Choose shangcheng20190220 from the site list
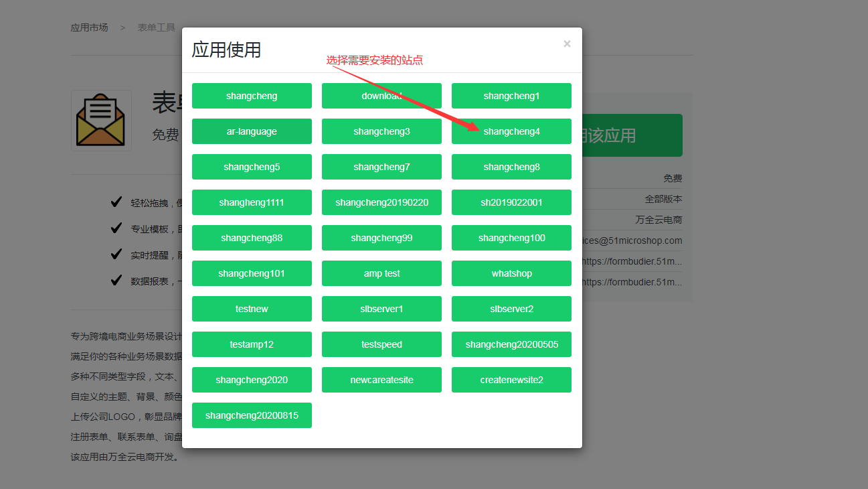This screenshot has width=868, height=489. pyautogui.click(x=381, y=202)
